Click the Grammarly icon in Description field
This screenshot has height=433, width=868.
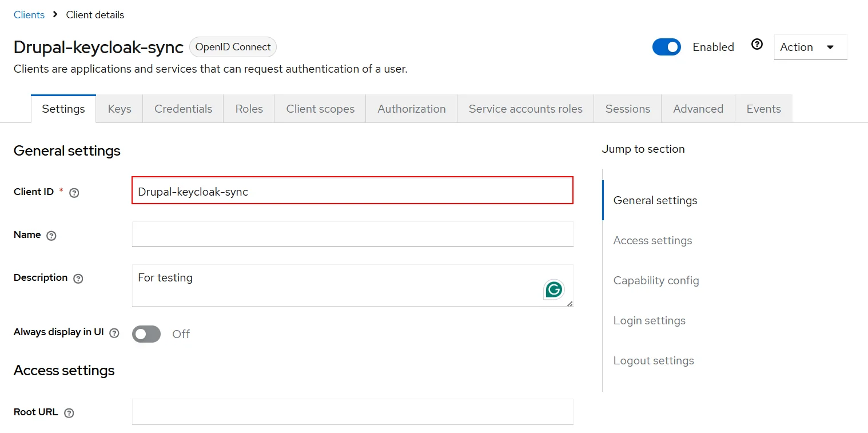(553, 290)
